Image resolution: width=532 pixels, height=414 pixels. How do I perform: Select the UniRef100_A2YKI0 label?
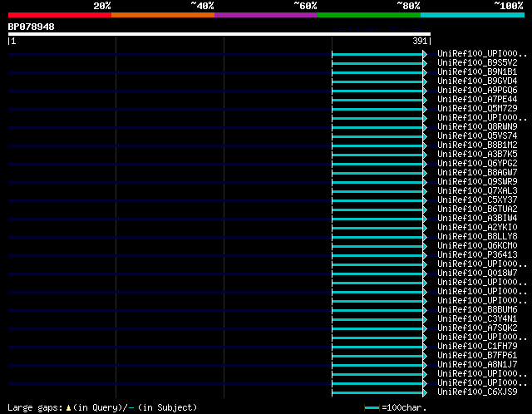tap(477, 228)
